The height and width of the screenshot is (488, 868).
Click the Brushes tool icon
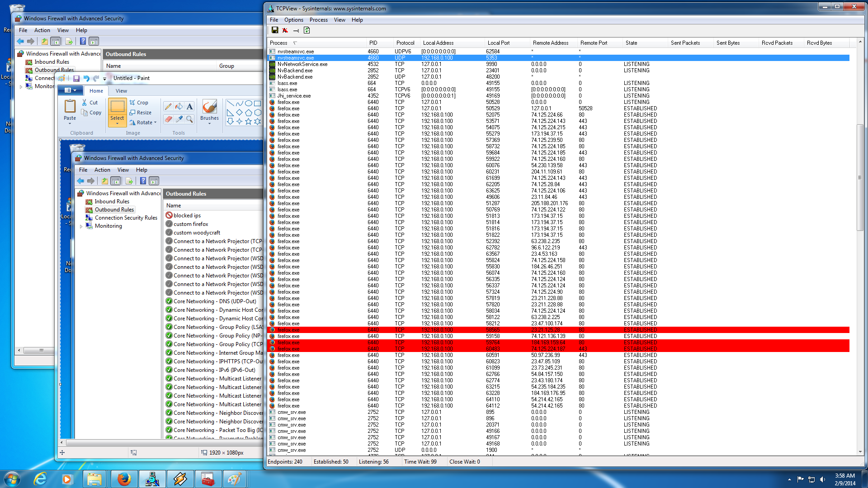coord(209,107)
